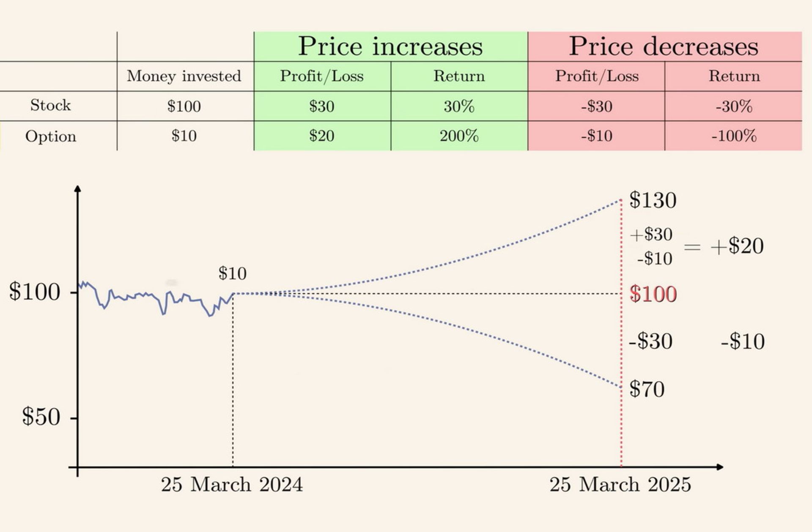Image resolution: width=812 pixels, height=532 pixels.
Task: Click the $70 price label on chart
Action: click(647, 389)
